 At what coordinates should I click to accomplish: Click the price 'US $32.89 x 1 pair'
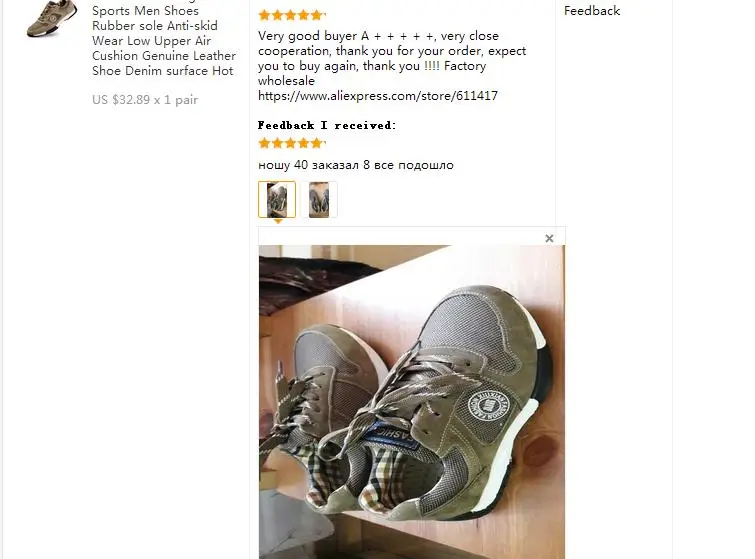pos(145,100)
